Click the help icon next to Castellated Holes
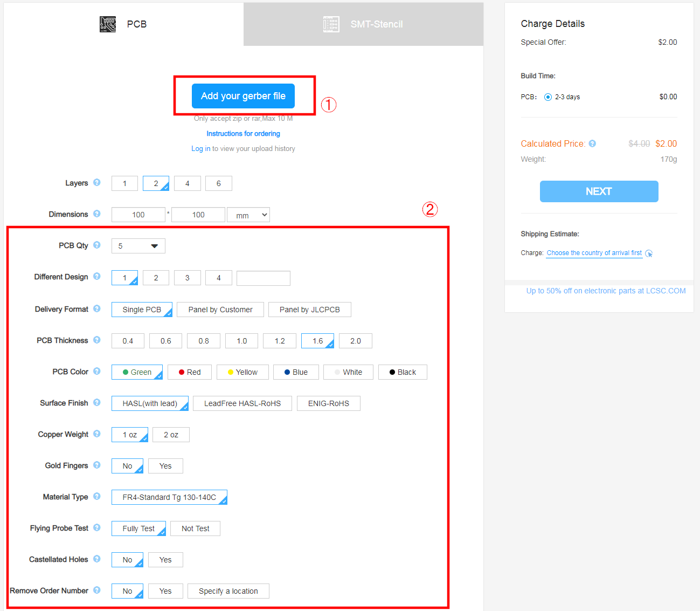The width and height of the screenshot is (700, 611). [x=97, y=559]
